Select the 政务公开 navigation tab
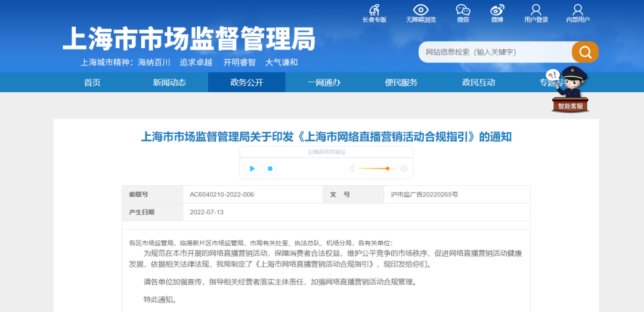The width and height of the screenshot is (644, 312). tap(246, 82)
